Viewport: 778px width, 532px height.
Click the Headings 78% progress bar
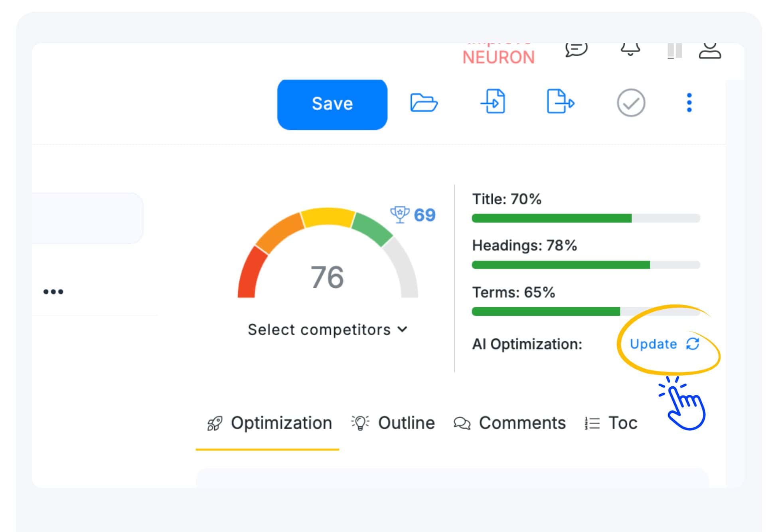click(x=586, y=265)
